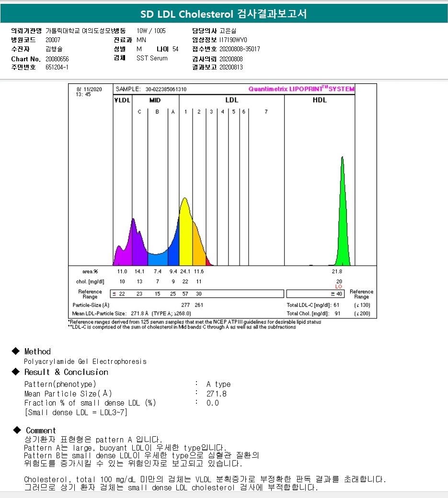Click the '의뢰기관명' field label
The width and height of the screenshot is (448, 498).
[26, 31]
